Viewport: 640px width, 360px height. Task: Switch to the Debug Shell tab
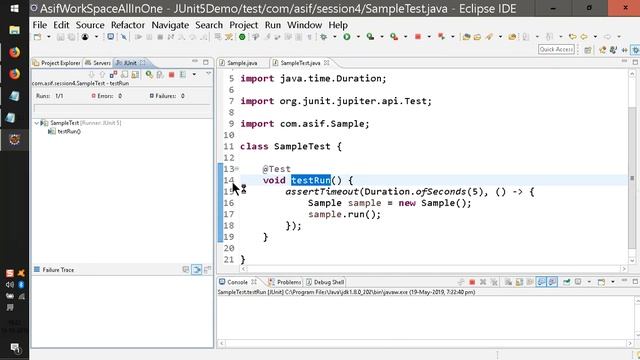click(x=325, y=282)
